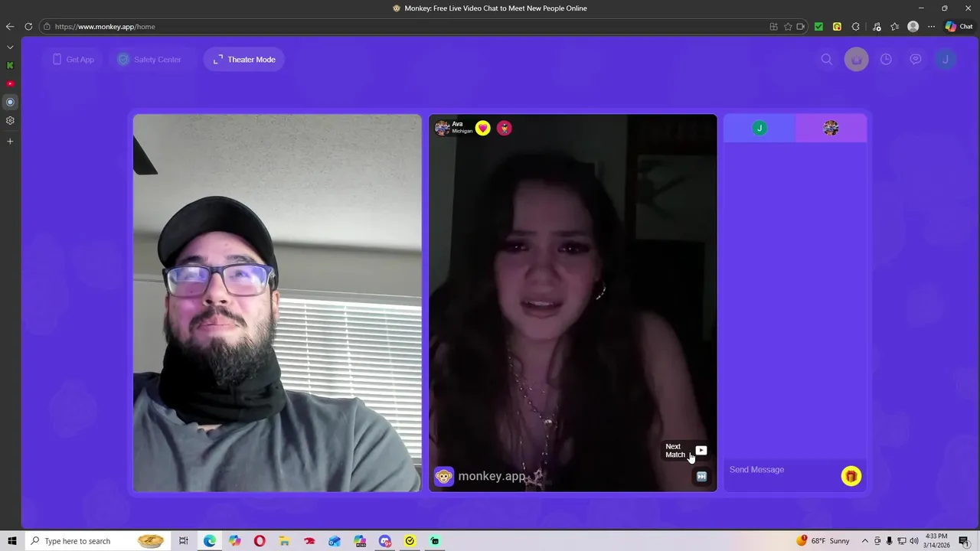Click Ava's profile picture on video
Screen dimensions: 980x551
443,128
